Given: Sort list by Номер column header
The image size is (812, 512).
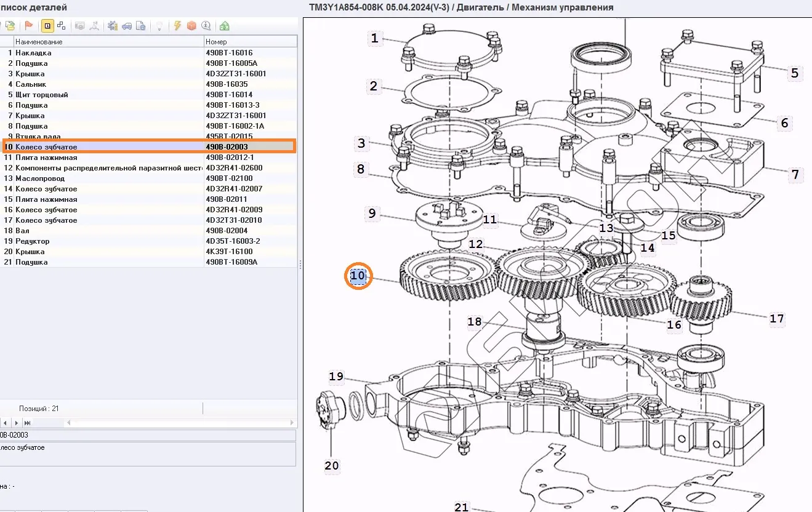Looking at the screenshot, I should click(250, 42).
